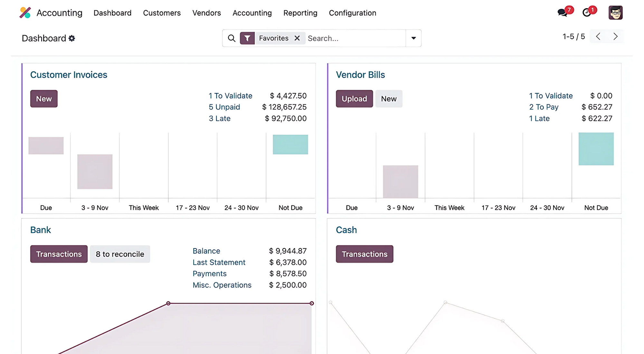Screen dimensions: 644x354
Task: Open the Reporting menu
Action: pyautogui.click(x=300, y=13)
